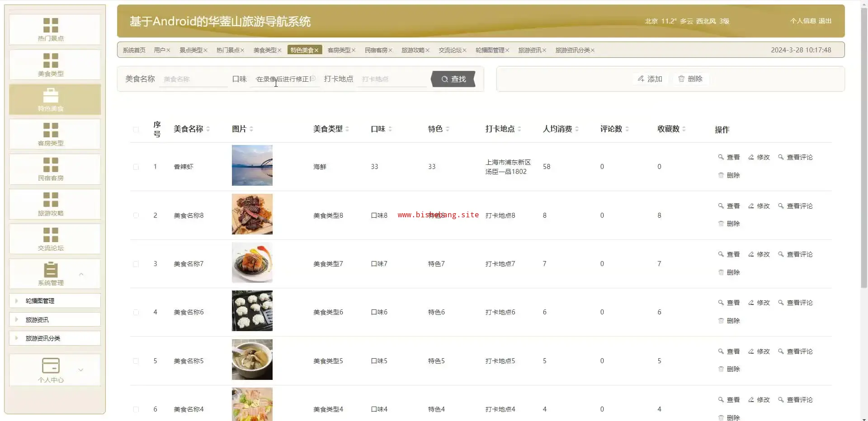Switch to the 旅游攻略 tab
868x421 pixels.
[x=413, y=50]
